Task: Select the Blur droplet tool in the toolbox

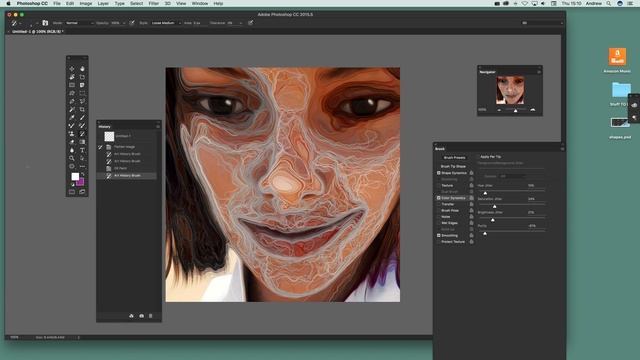Action: [72, 150]
